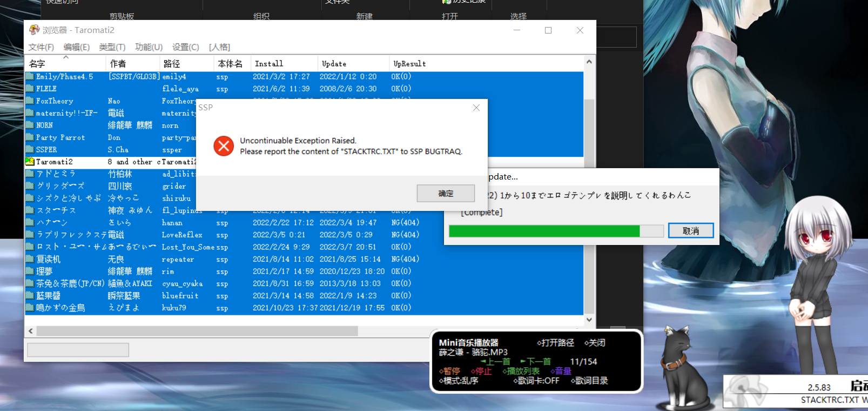Screen dimensions: 868x411
Task: Cancel the update with 取消 button
Action: [x=690, y=231]
